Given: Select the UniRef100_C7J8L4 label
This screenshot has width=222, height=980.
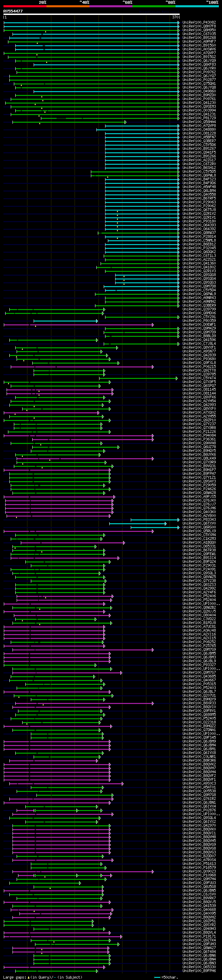Looking at the screenshot, I should tap(199, 343).
